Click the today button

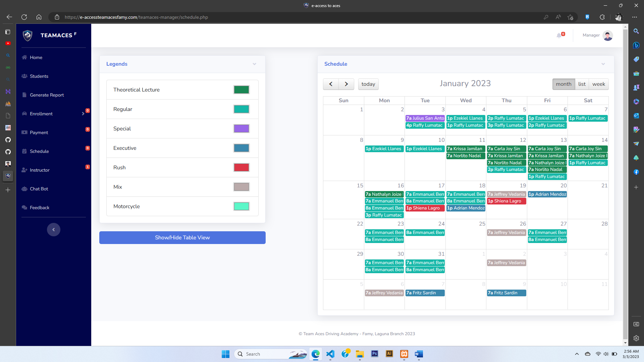tap(368, 84)
